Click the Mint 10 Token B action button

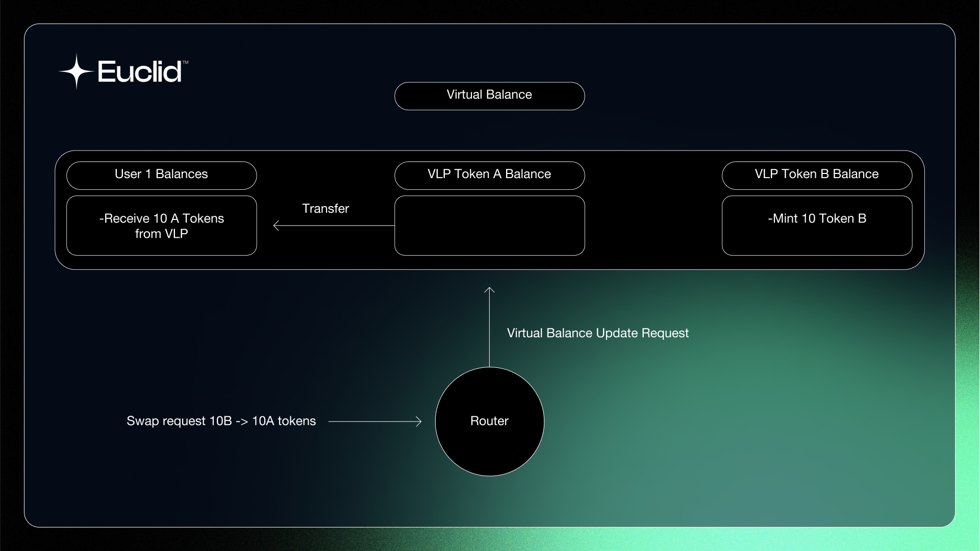pos(816,224)
